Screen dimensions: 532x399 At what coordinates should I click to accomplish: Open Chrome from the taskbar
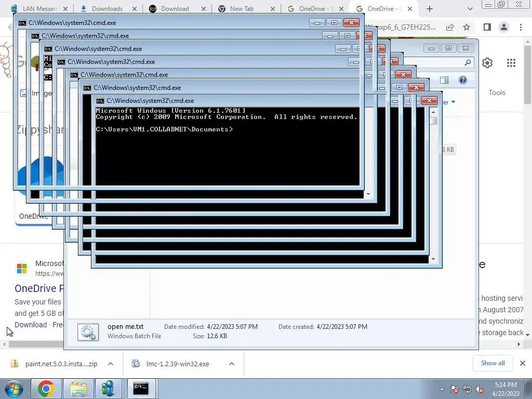(46, 389)
